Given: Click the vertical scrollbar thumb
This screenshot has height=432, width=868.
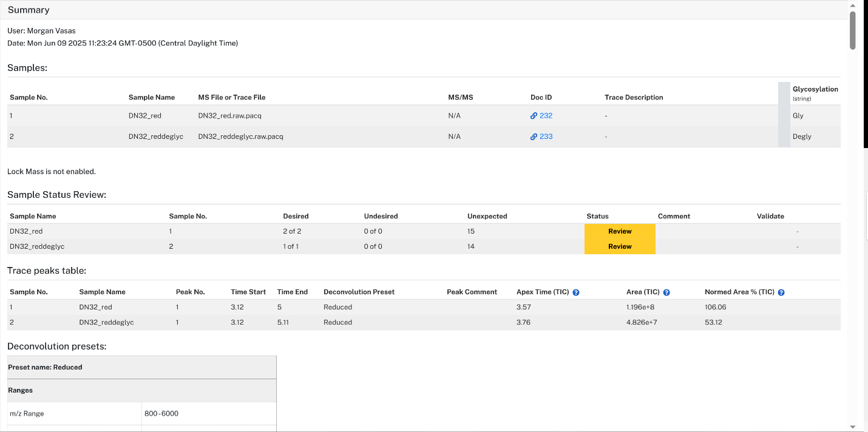Looking at the screenshot, I should click(853, 30).
